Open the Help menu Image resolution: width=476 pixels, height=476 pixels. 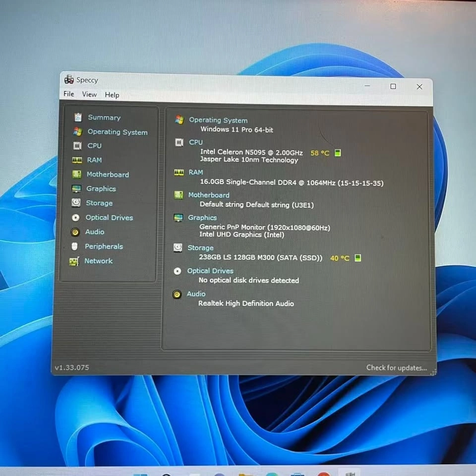pos(112,95)
